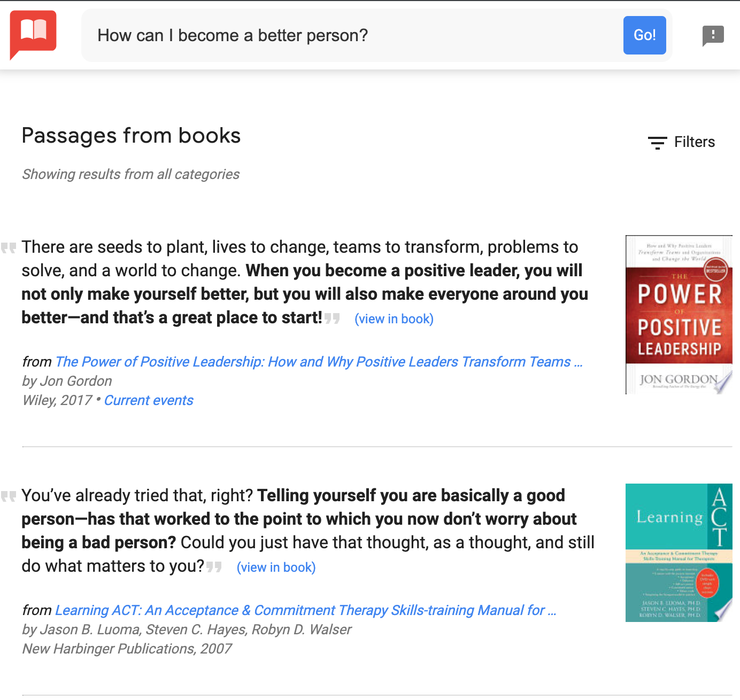Click the opening quote mark of first passage
The height and width of the screenshot is (700, 740).
(x=9, y=248)
